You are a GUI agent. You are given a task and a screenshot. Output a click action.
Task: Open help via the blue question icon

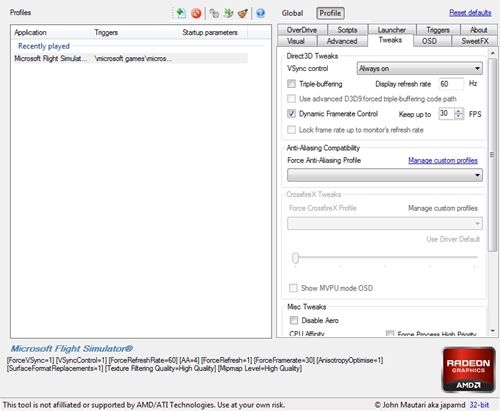pyautogui.click(x=261, y=13)
